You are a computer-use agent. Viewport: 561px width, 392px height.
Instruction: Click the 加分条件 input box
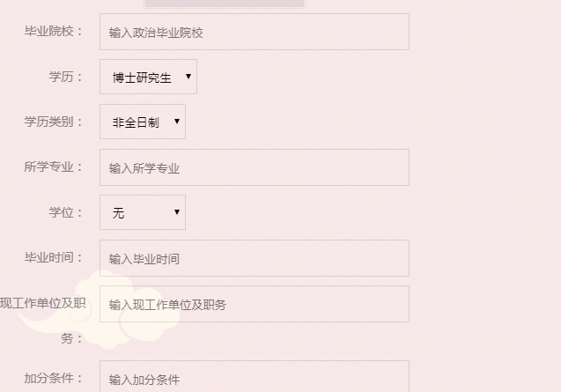click(255, 376)
